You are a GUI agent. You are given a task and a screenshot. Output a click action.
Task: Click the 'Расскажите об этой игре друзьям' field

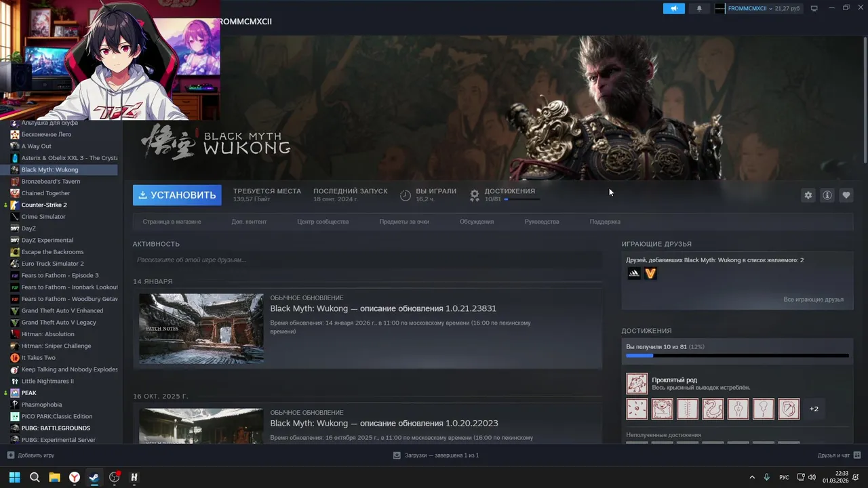367,260
